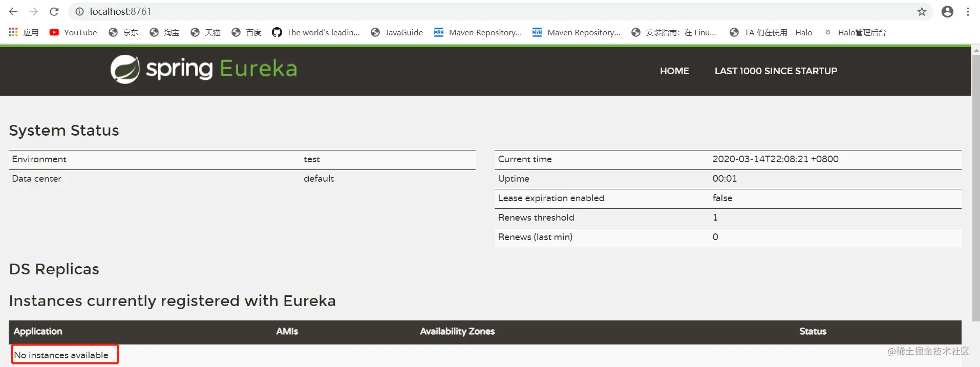Screen dimensions: 980x367
Task: Open the 安装指南: 在 Linu... bookmark
Action: point(674,32)
